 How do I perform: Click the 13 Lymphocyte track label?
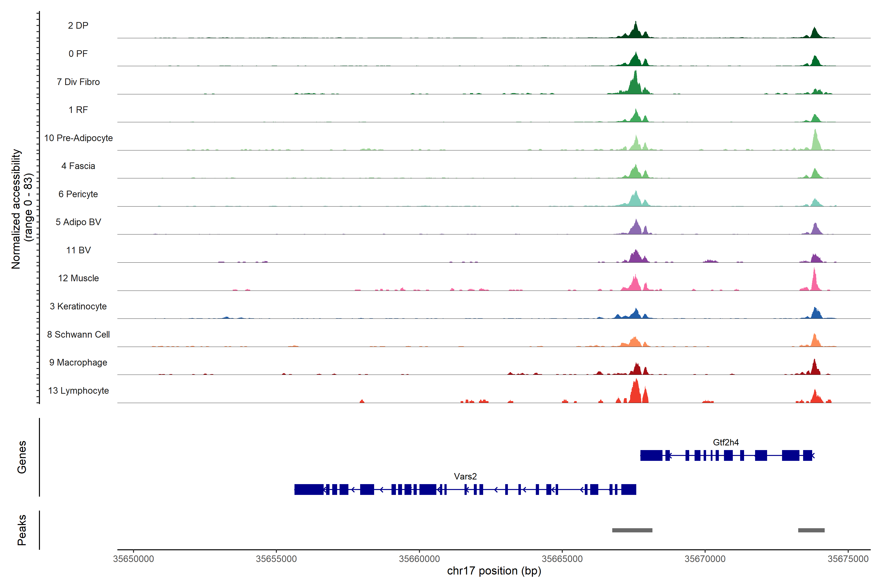[78, 390]
